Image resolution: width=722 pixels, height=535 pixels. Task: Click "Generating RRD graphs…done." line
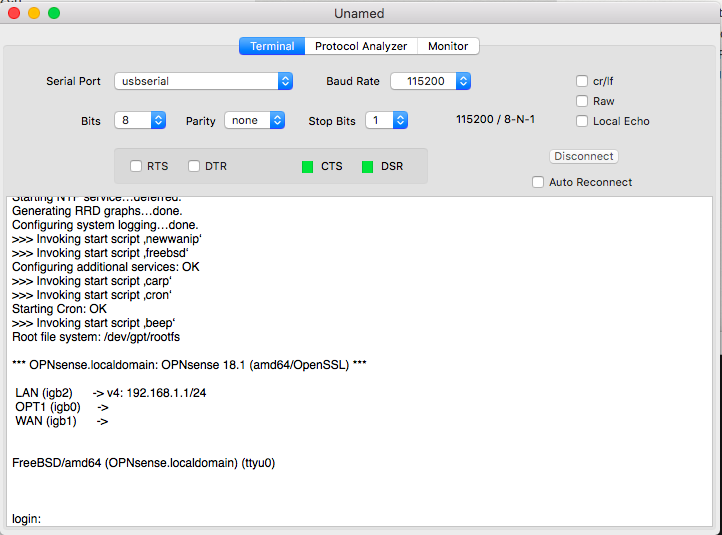click(97, 211)
